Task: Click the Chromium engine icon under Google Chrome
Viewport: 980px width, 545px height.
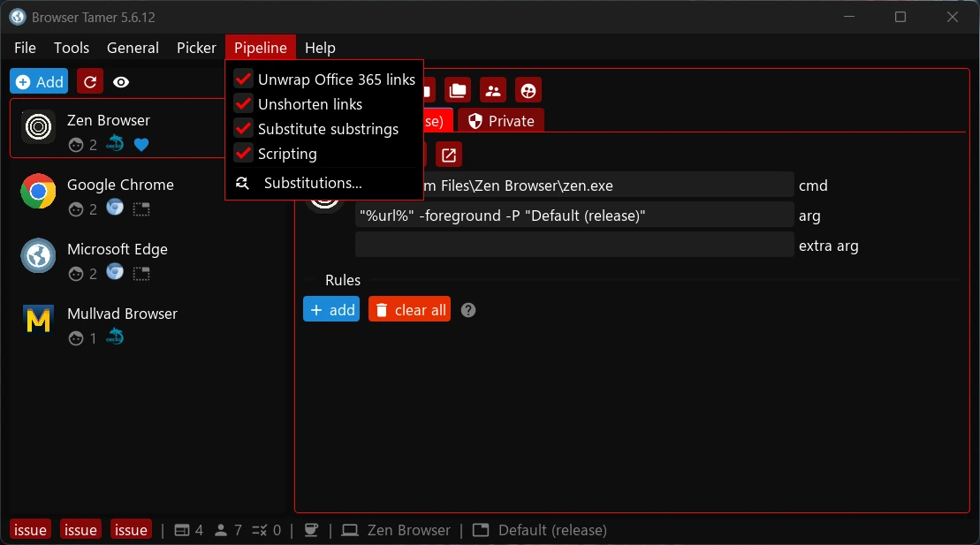Action: coord(115,208)
